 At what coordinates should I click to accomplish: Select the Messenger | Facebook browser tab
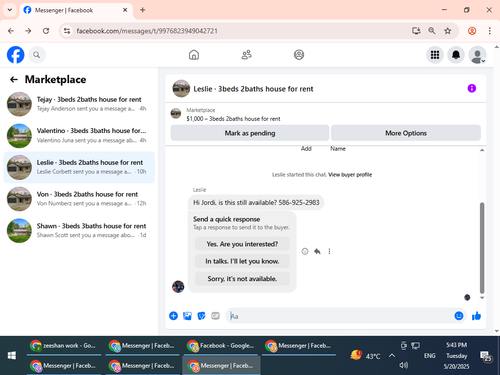pos(76,10)
